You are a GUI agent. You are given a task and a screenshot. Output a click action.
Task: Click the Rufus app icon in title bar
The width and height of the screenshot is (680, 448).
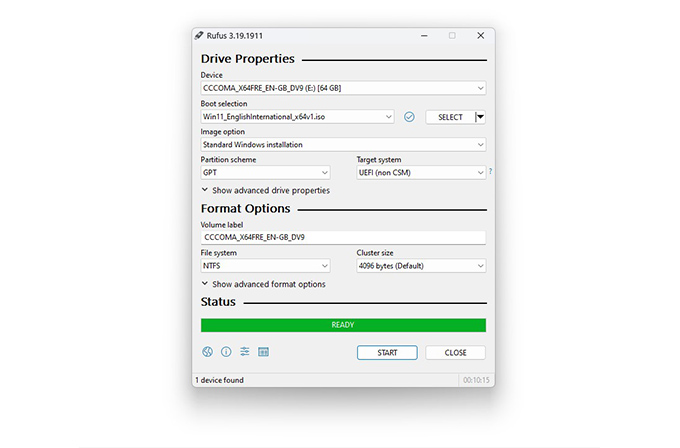[x=199, y=36]
